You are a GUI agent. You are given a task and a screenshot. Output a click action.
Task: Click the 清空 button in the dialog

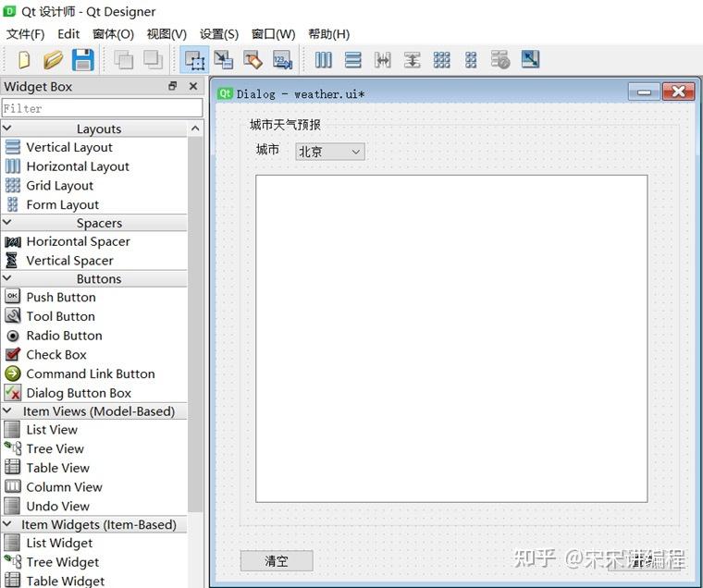(x=277, y=560)
